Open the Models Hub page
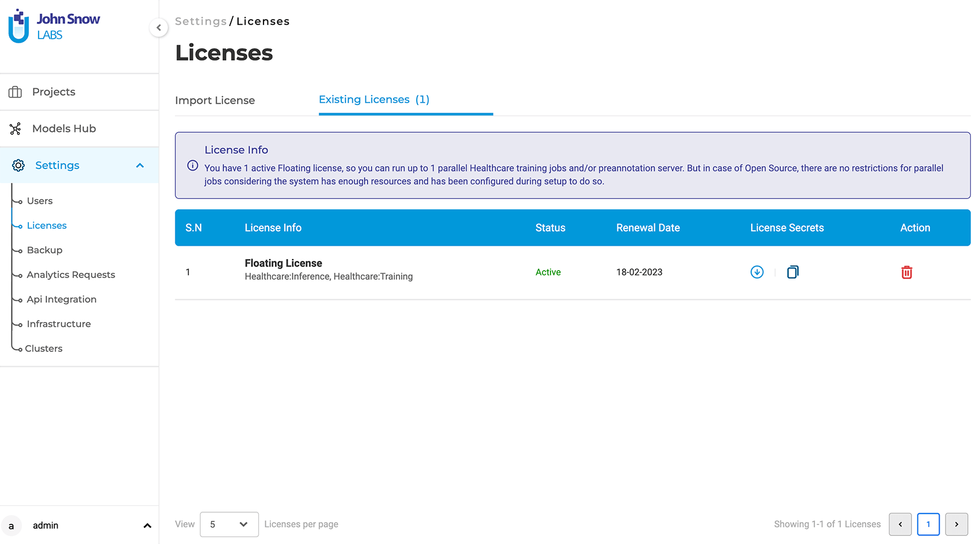The width and height of the screenshot is (980, 544). pyautogui.click(x=64, y=129)
